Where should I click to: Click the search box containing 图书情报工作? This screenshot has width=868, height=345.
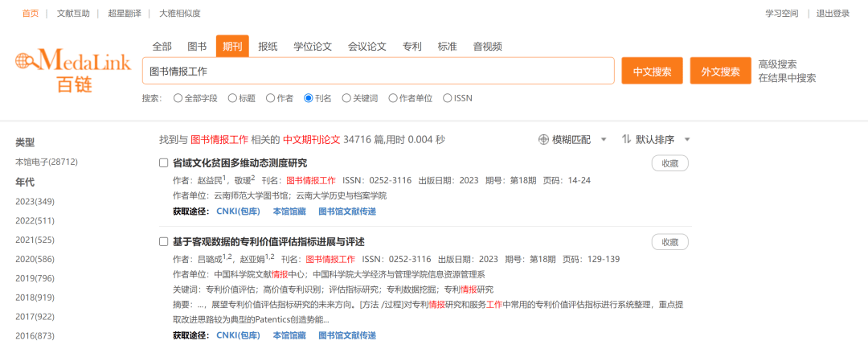tap(378, 71)
